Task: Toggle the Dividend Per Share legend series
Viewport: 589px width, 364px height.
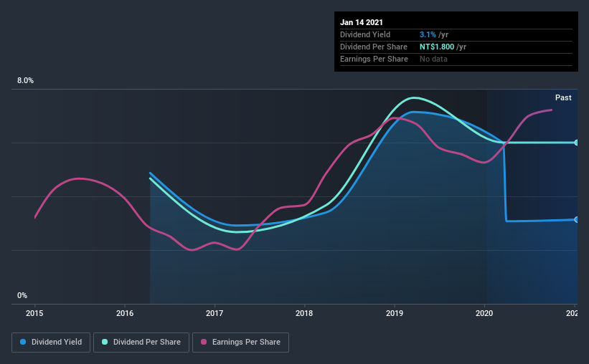Action: click(x=141, y=343)
